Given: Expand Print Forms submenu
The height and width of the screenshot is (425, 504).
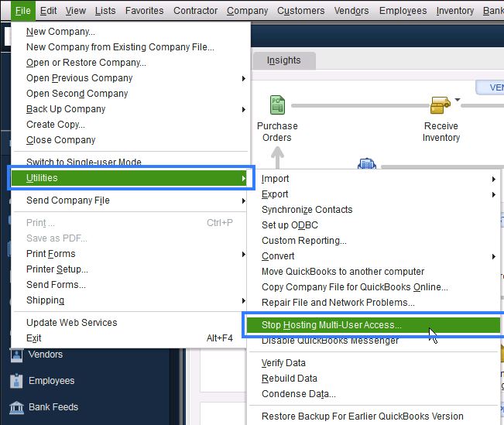Looking at the screenshot, I should pyautogui.click(x=130, y=254).
